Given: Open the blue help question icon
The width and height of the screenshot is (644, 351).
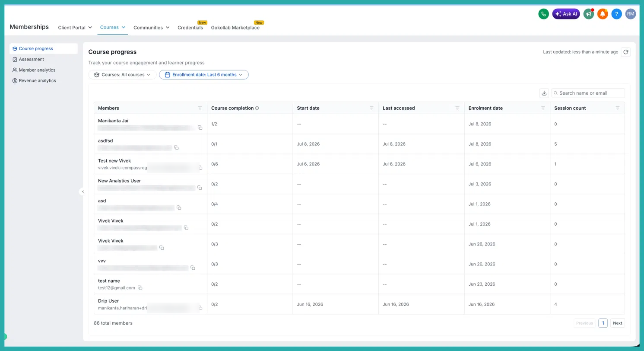Looking at the screenshot, I should coord(617,14).
